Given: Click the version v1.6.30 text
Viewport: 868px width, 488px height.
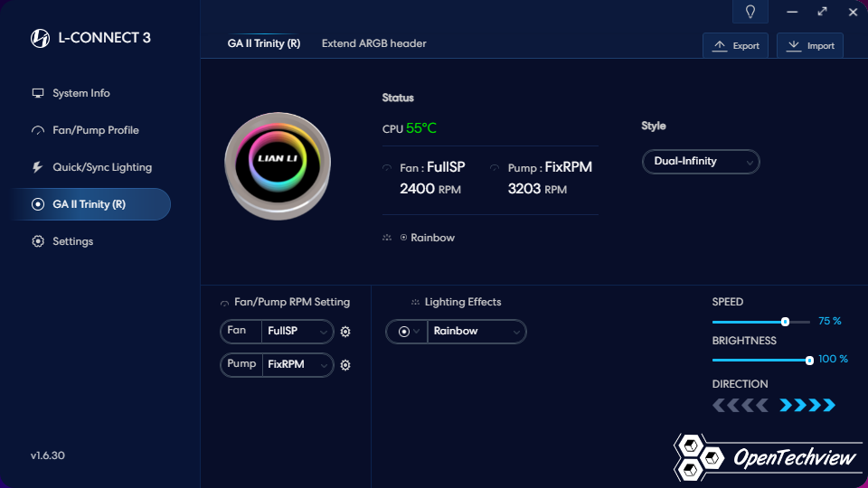Looking at the screenshot, I should tap(48, 455).
